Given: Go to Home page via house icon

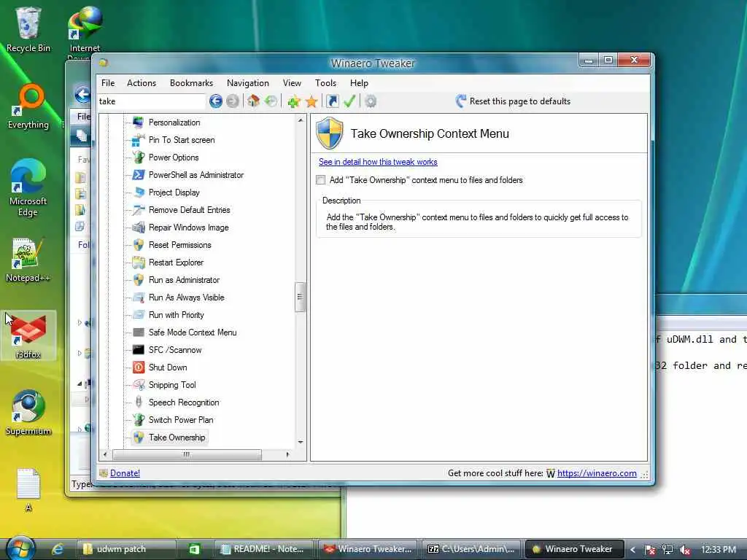Looking at the screenshot, I should click(x=253, y=101).
